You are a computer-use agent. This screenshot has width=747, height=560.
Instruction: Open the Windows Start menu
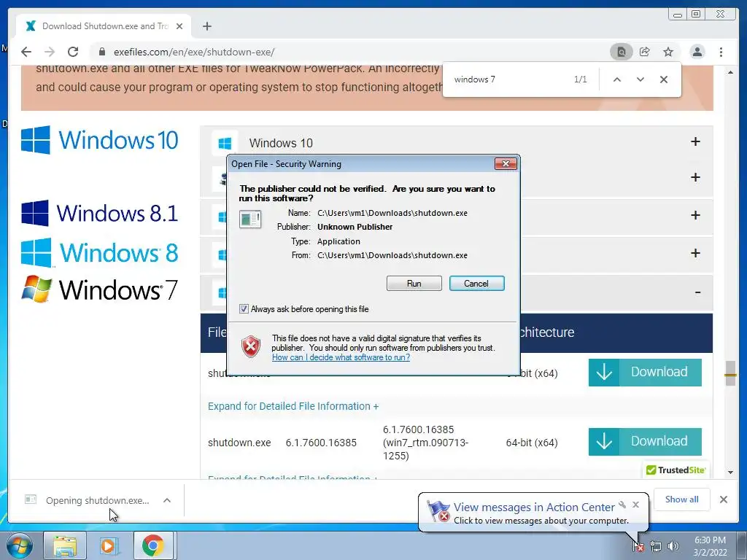tap(20, 545)
